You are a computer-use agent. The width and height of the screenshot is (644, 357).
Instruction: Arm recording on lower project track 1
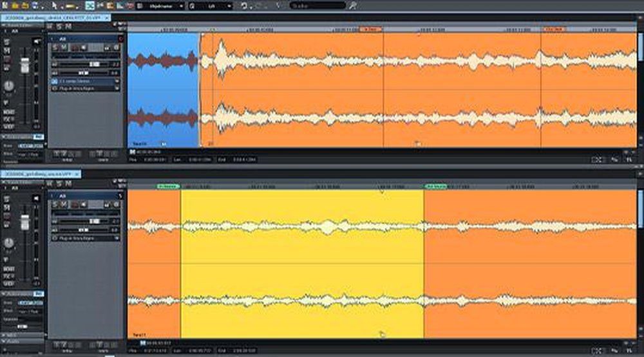tap(75, 205)
